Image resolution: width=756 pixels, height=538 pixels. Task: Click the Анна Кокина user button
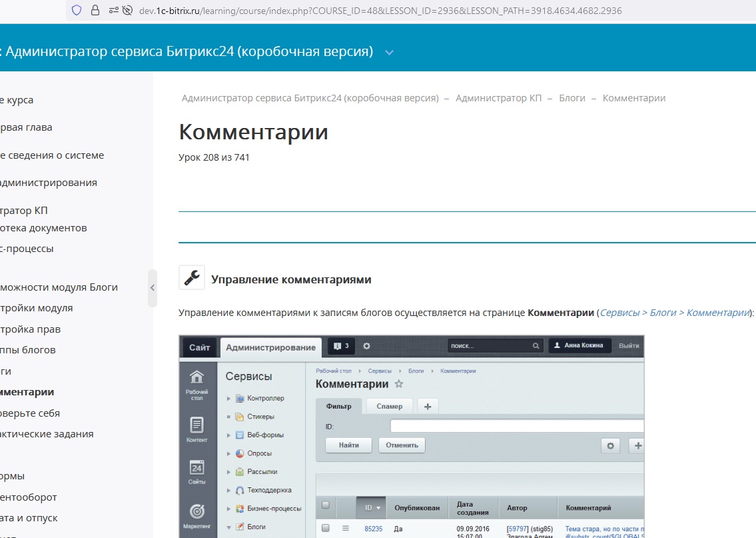pyautogui.click(x=580, y=345)
